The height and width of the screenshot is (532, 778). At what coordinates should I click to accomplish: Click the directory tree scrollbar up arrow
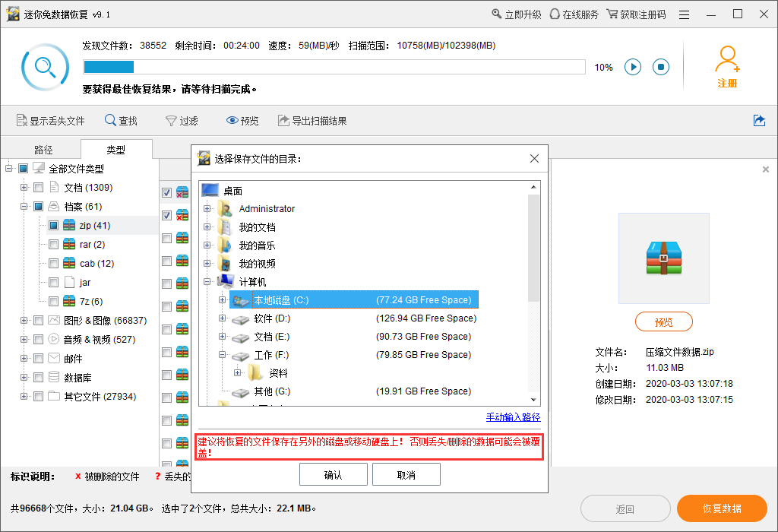pyautogui.click(x=533, y=187)
